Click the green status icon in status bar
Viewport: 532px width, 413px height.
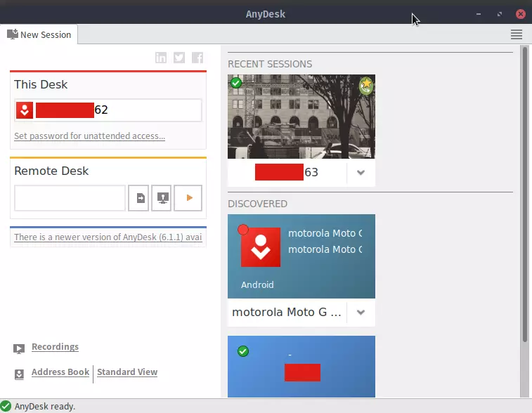[x=6, y=406]
